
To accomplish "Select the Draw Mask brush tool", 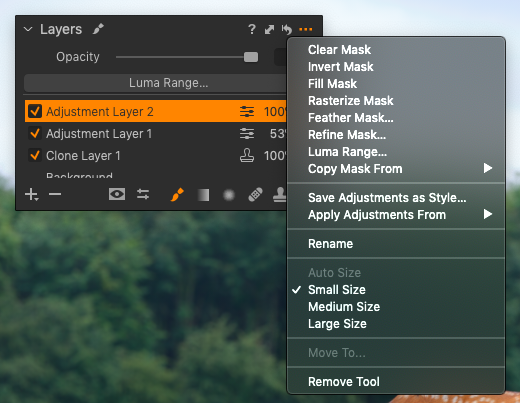I will [x=177, y=195].
